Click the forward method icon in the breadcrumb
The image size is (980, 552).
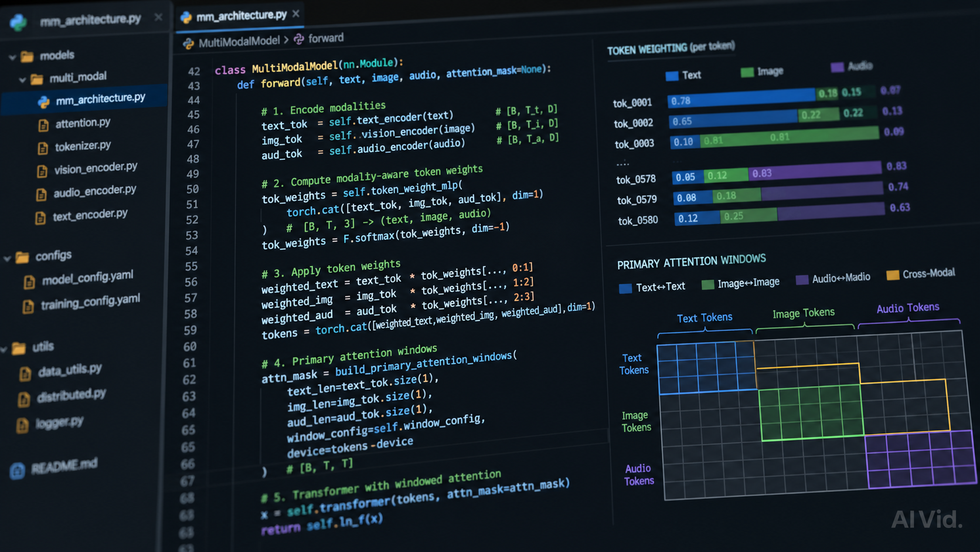point(299,39)
